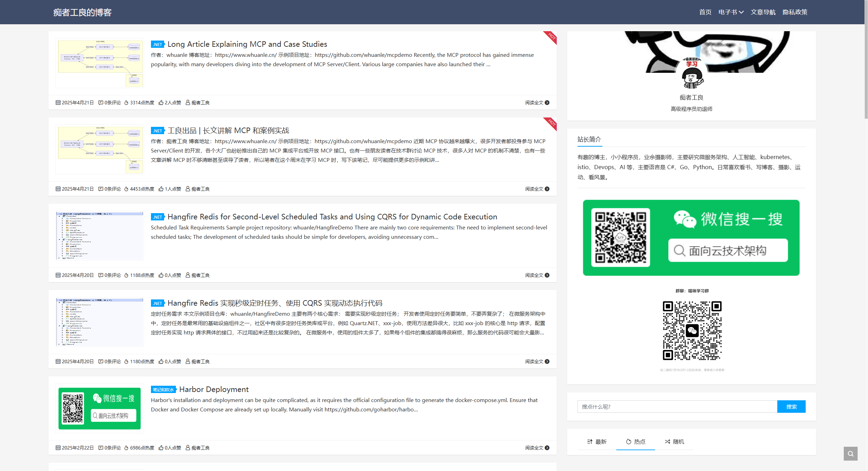
Task: Click the blue 搜索 button
Action: 791,407
